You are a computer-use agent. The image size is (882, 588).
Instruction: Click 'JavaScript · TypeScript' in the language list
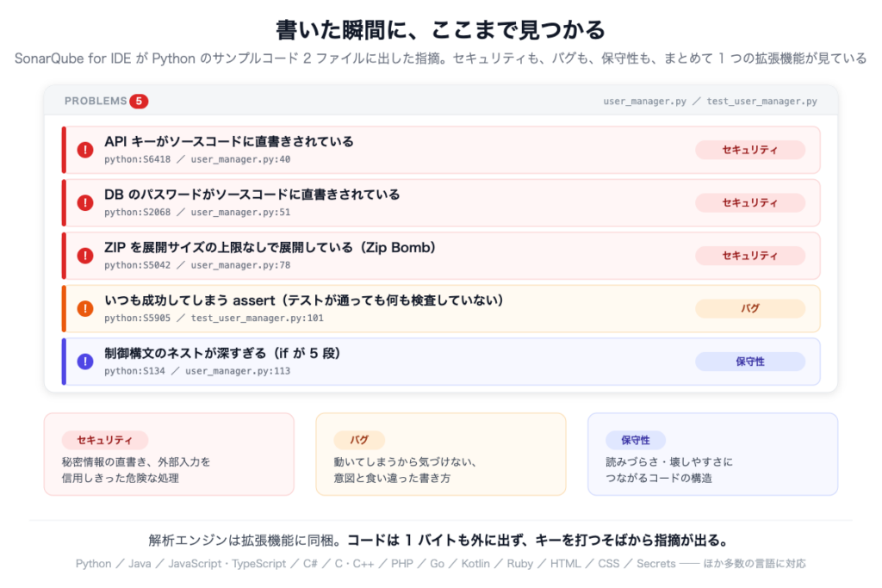click(x=227, y=564)
